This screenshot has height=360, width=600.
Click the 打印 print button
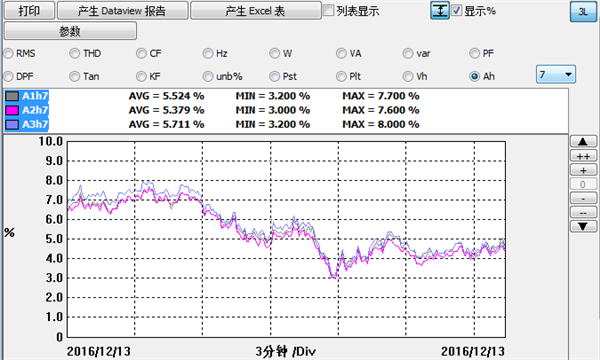pos(29,11)
